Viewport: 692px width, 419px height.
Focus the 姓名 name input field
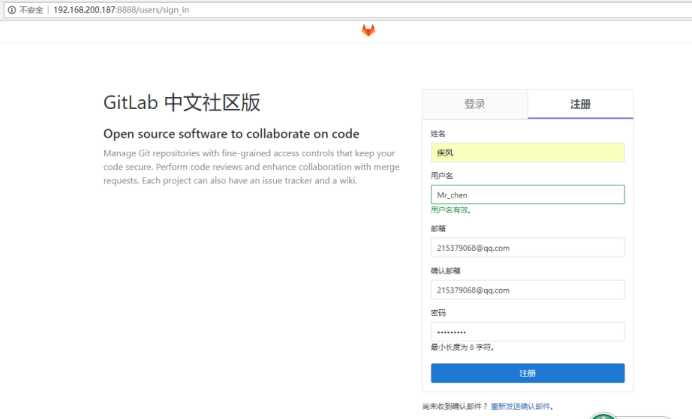(x=527, y=152)
